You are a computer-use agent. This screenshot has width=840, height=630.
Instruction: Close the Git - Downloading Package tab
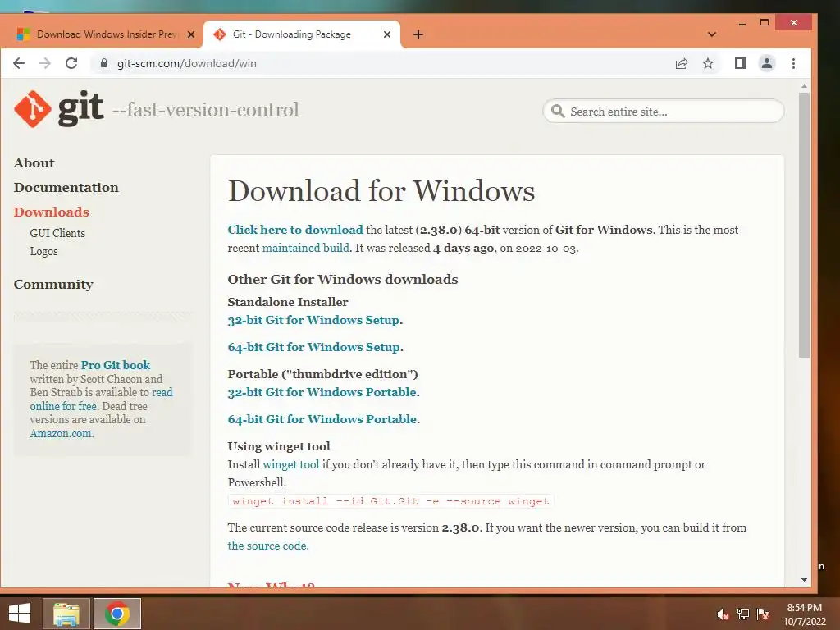(x=387, y=34)
